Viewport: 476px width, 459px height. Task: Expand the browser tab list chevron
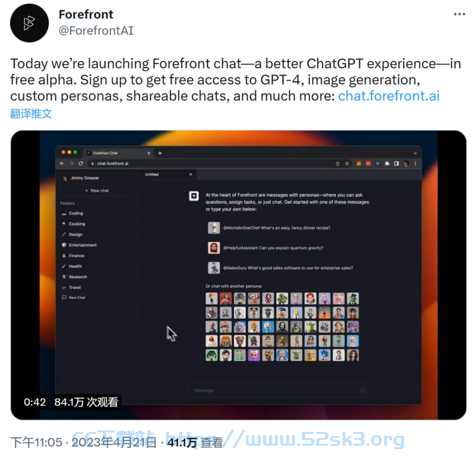click(x=415, y=153)
